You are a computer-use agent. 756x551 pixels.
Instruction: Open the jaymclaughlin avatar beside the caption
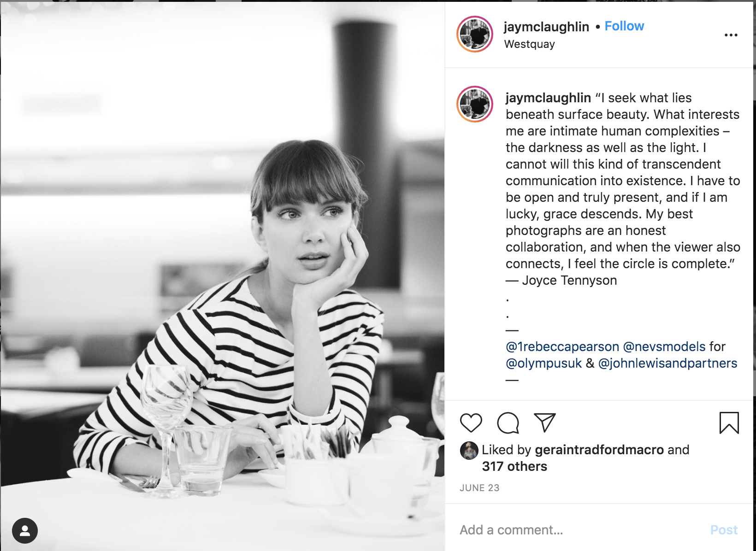click(x=475, y=104)
